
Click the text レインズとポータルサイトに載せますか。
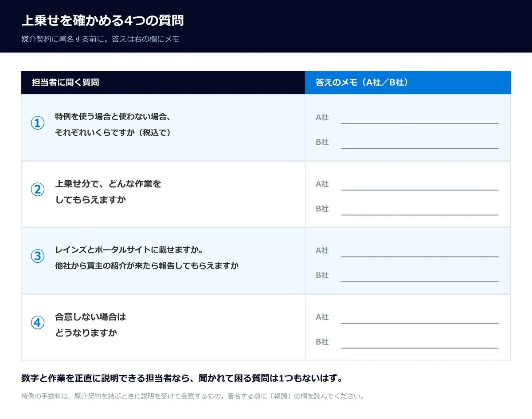(x=129, y=250)
